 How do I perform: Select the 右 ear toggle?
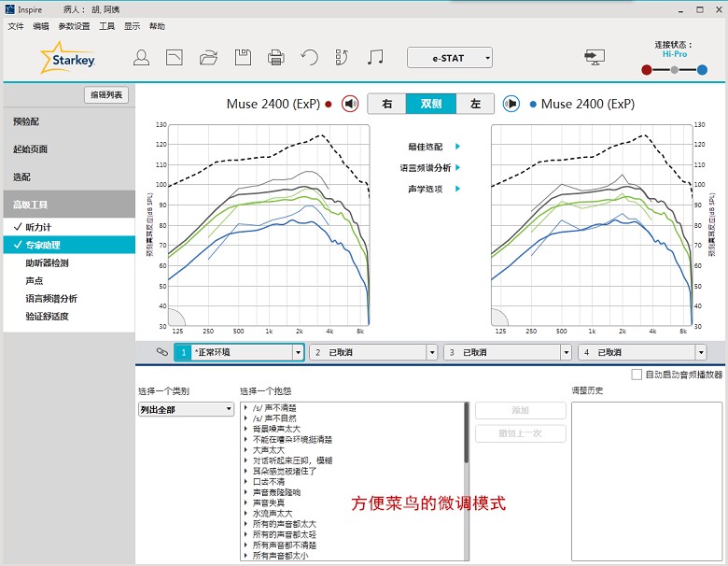tap(386, 104)
